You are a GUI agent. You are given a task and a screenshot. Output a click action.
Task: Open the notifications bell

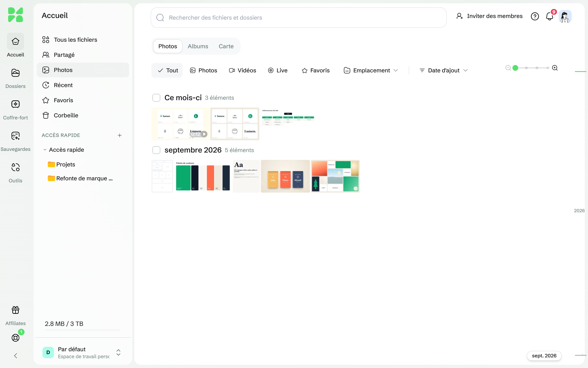pos(549,16)
